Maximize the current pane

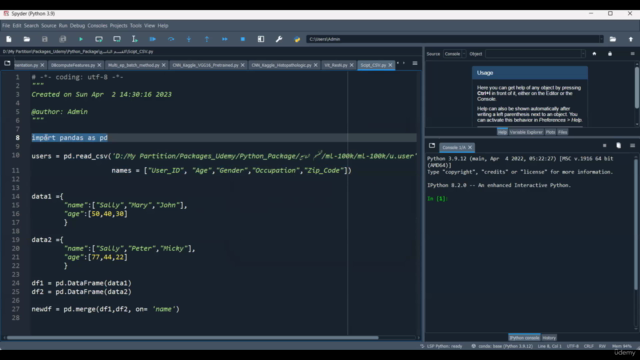click(x=261, y=39)
